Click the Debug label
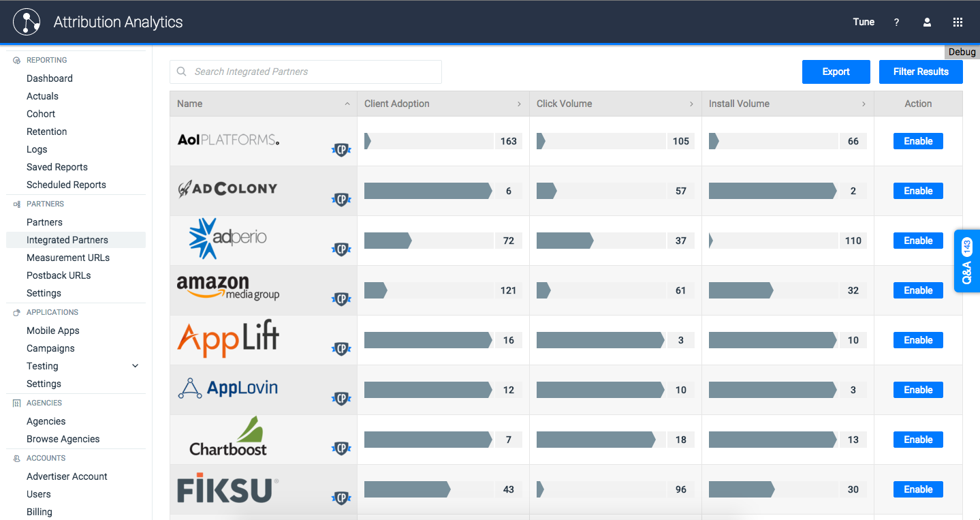The height and width of the screenshot is (520, 980). pos(962,52)
